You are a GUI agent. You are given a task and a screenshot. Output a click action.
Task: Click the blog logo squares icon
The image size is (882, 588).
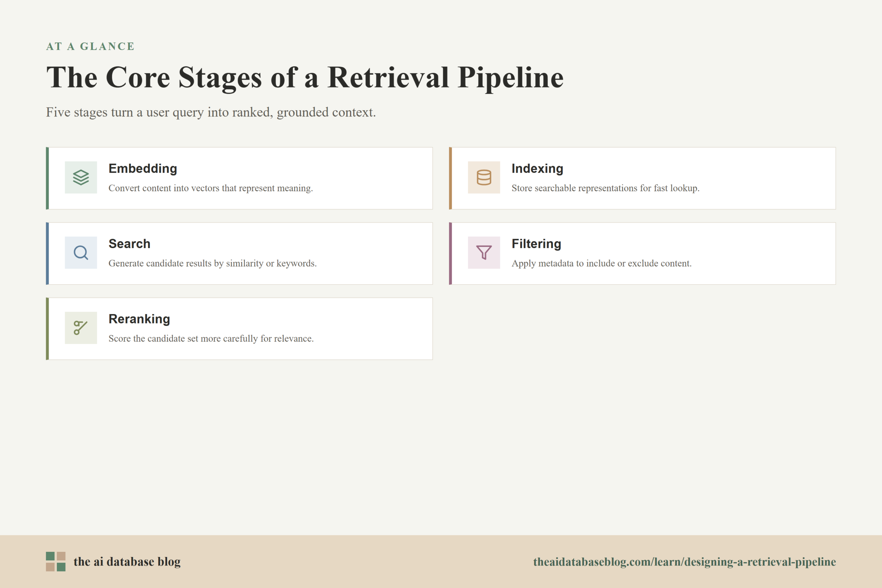(x=55, y=561)
